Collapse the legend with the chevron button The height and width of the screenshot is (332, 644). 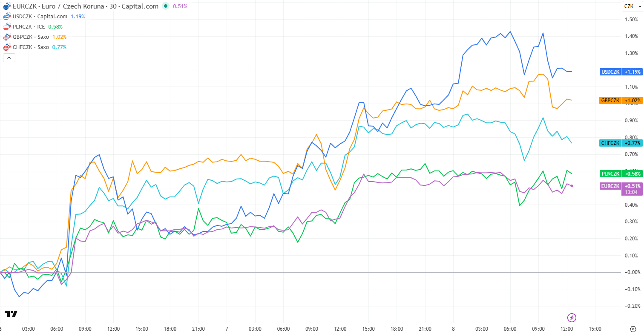click(x=9, y=58)
